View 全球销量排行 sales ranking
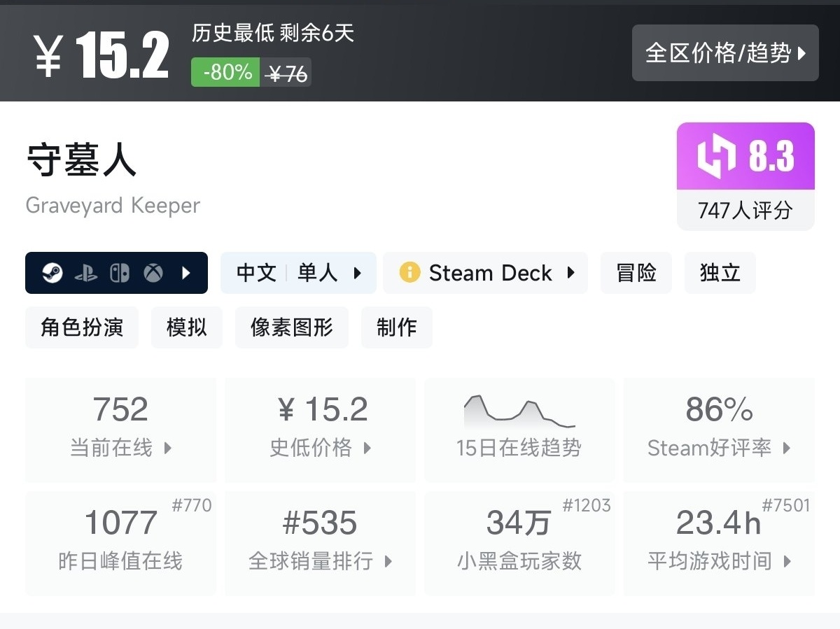The image size is (840, 629). pyautogui.click(x=320, y=543)
